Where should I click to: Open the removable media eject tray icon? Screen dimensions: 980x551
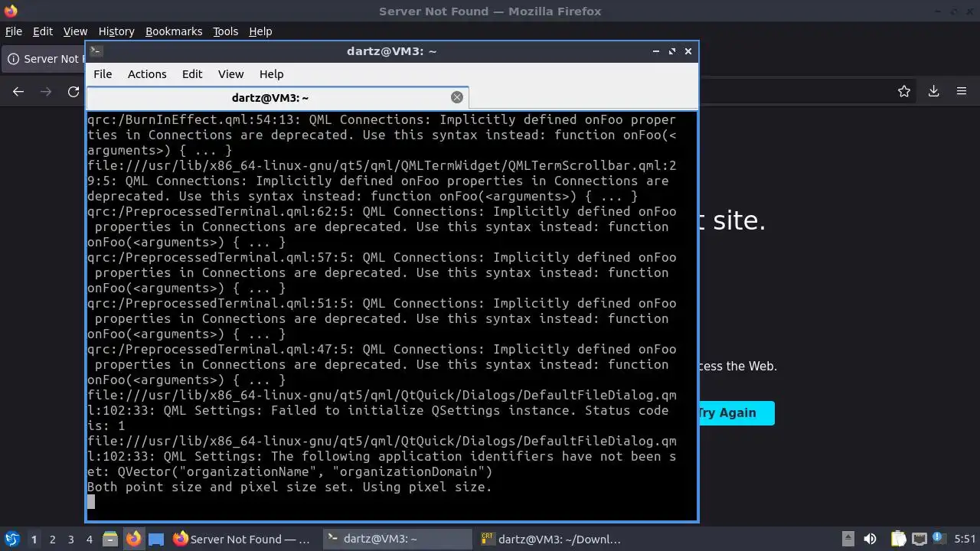(x=848, y=539)
